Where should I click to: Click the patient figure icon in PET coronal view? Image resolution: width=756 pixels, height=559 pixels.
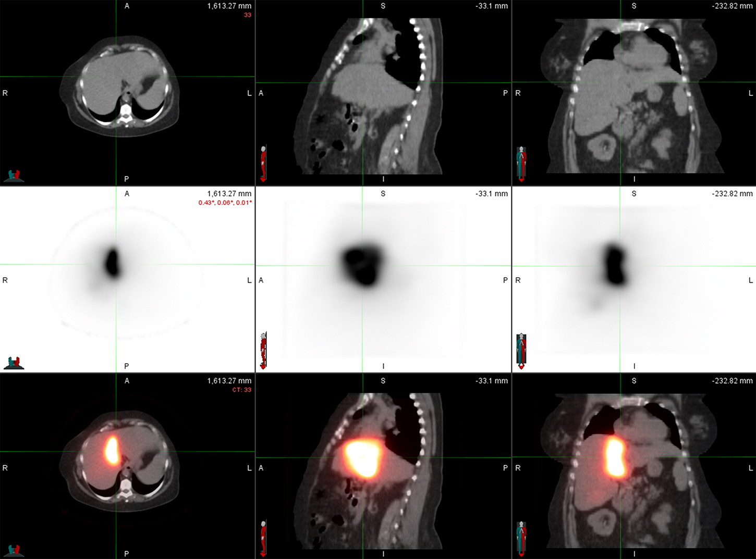(x=521, y=349)
